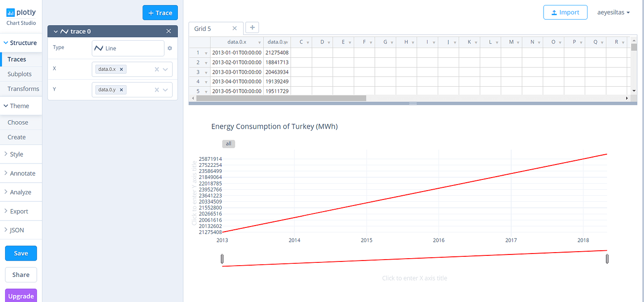Screen dimensions: 644x302
Task: Open data.0.x column header menu arrow
Action: pos(259,42)
